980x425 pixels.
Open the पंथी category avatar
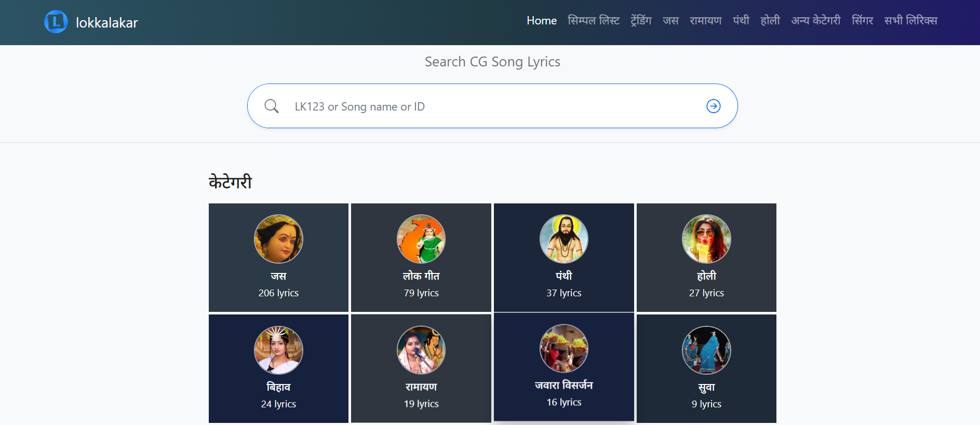point(563,239)
